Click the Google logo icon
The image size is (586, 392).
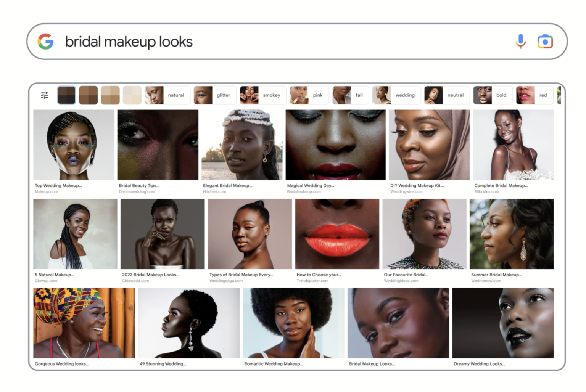[45, 42]
